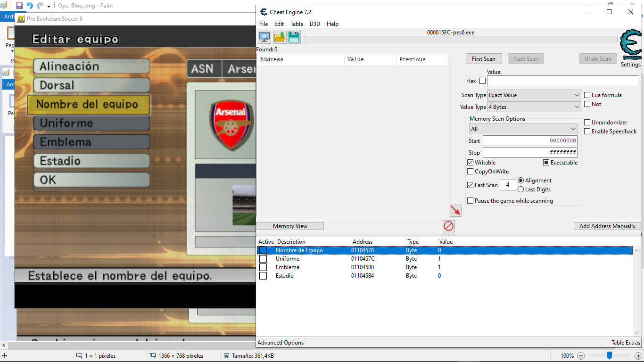Click the open folder icon to load a cheat table
The height and width of the screenshot is (362, 644).
coord(280,37)
